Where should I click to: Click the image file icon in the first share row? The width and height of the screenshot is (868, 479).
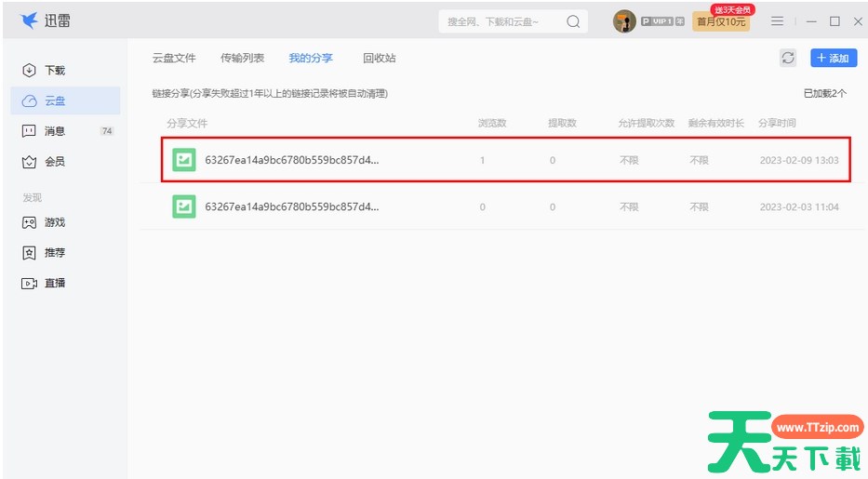pos(184,160)
